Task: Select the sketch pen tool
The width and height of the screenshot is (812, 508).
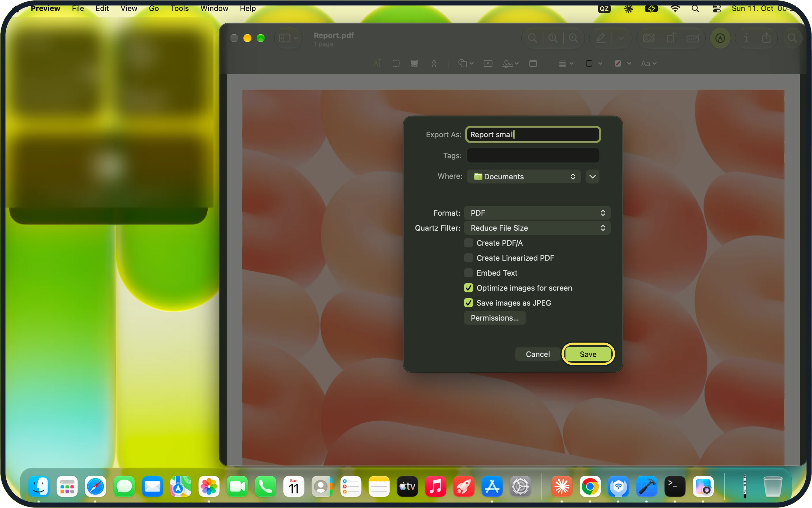Action: (434, 63)
